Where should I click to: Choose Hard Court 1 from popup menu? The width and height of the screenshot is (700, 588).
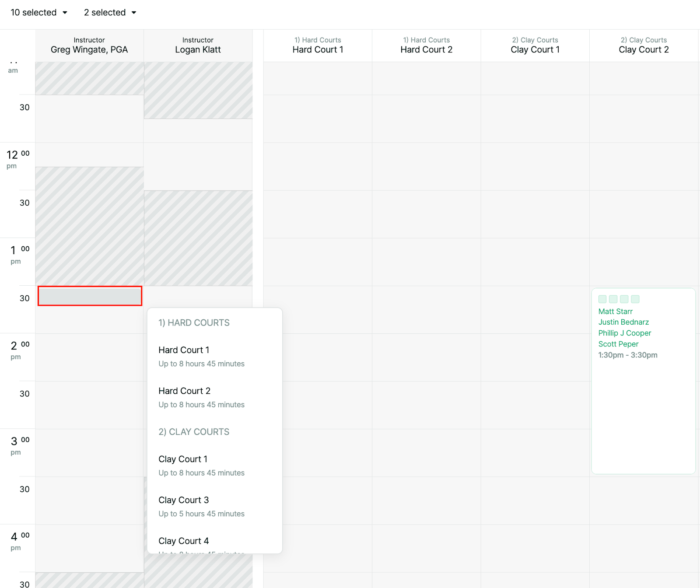[x=201, y=356]
